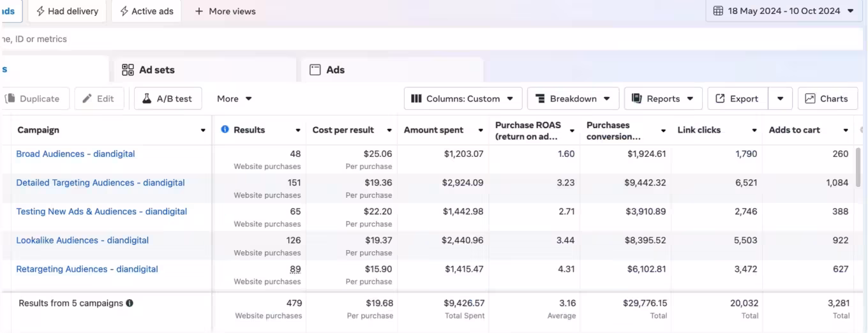Open the Adds to cart column arrow
The width and height of the screenshot is (868, 333).
tap(846, 130)
